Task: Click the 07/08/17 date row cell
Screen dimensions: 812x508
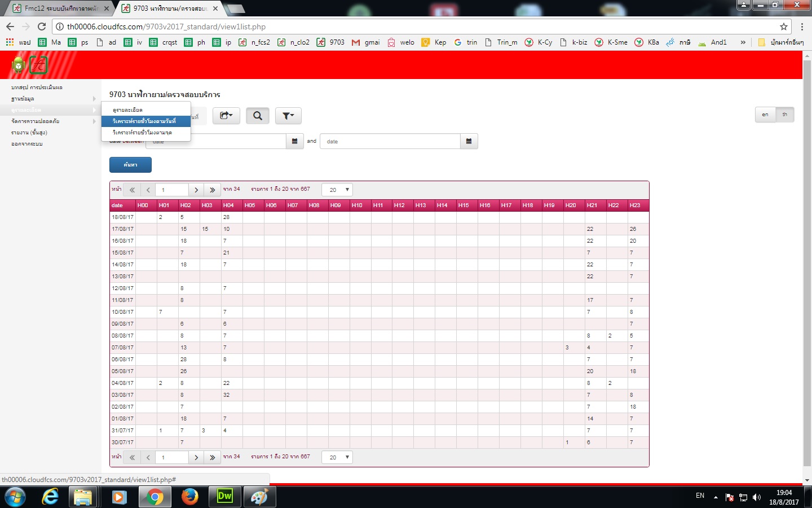Action: pos(122,348)
